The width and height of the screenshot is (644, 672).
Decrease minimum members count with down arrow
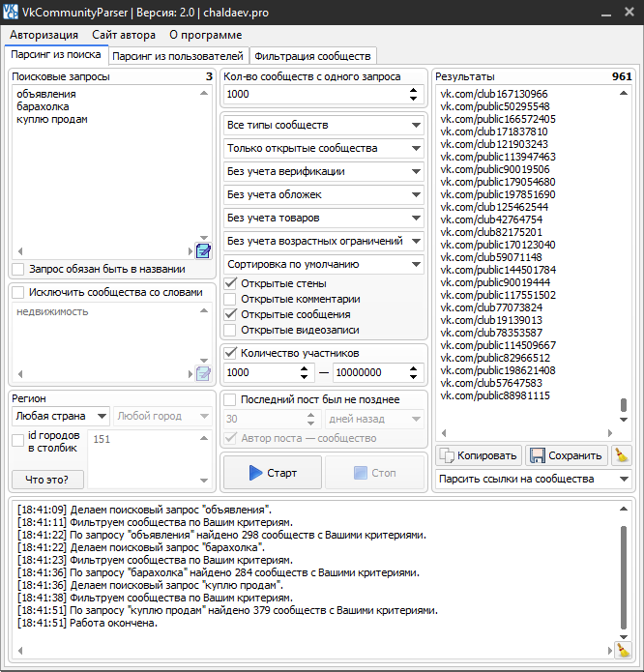coord(308,377)
